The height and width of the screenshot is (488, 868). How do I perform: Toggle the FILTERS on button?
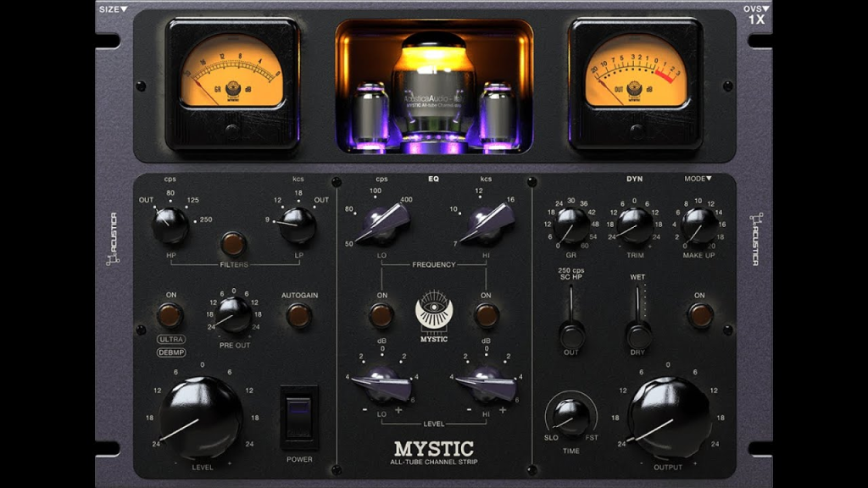coord(233,243)
